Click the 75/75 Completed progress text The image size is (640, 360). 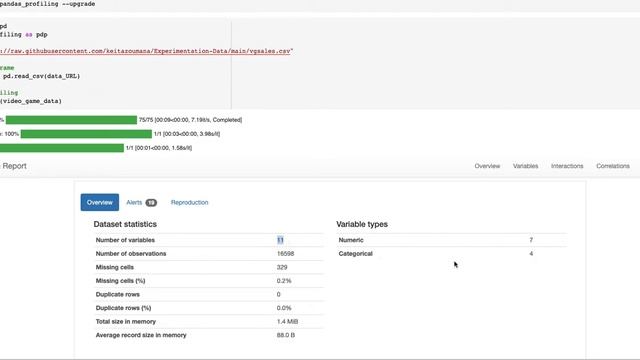click(x=190, y=120)
